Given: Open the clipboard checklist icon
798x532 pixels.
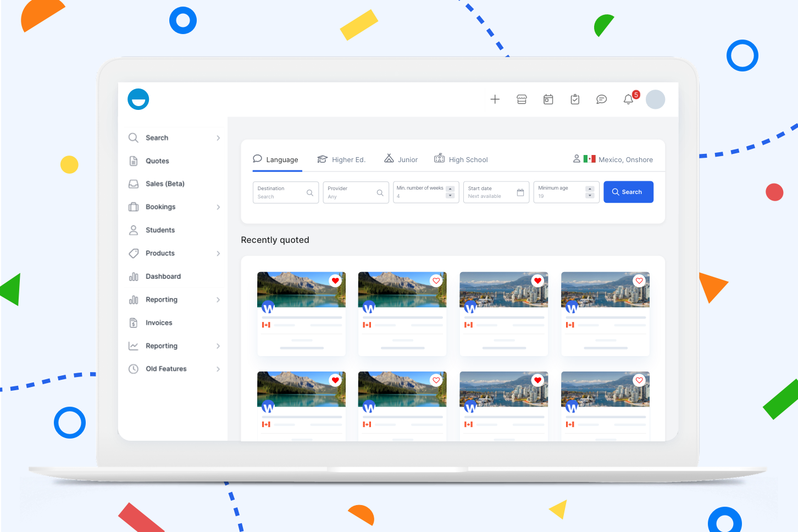Looking at the screenshot, I should (575, 99).
